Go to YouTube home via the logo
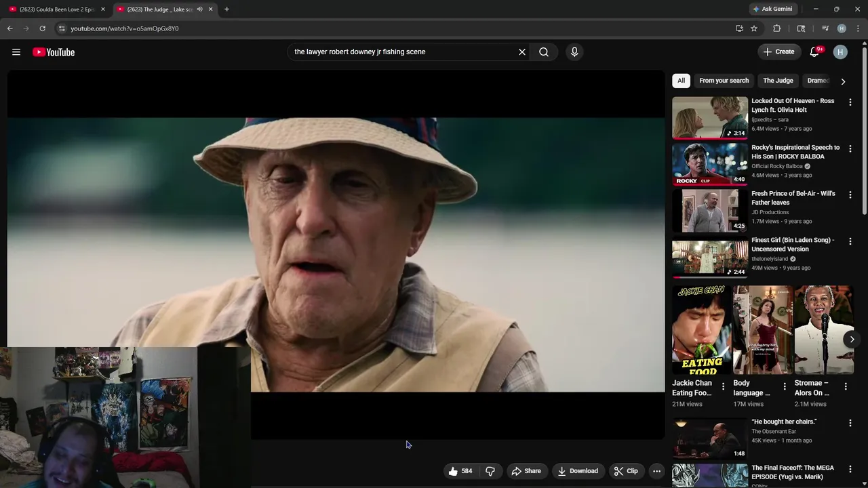868x488 pixels. [54, 52]
